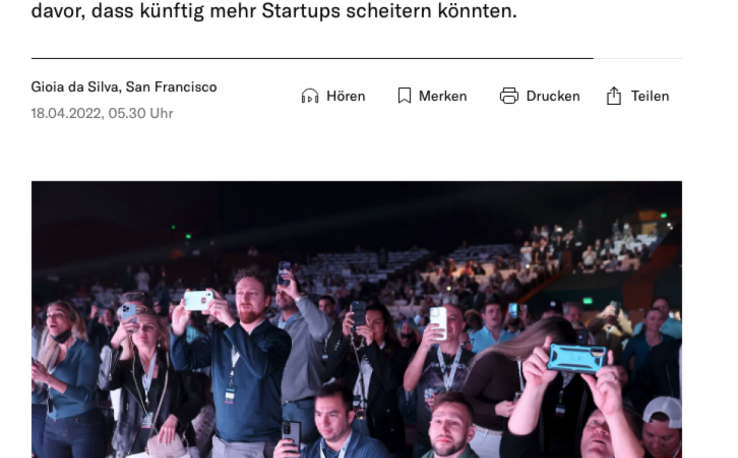The width and height of the screenshot is (738, 458).
Task: Click the unfilled gray end of progress line
Action: point(637,58)
